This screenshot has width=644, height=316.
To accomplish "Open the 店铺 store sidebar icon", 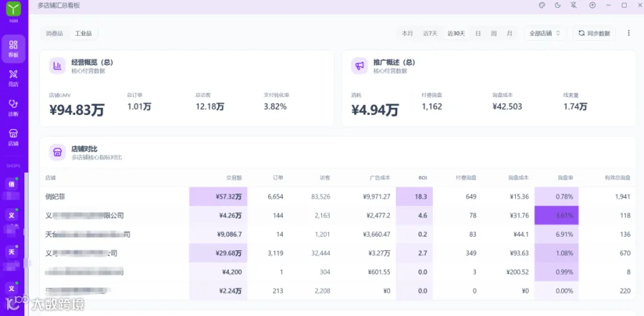I will [x=13, y=137].
